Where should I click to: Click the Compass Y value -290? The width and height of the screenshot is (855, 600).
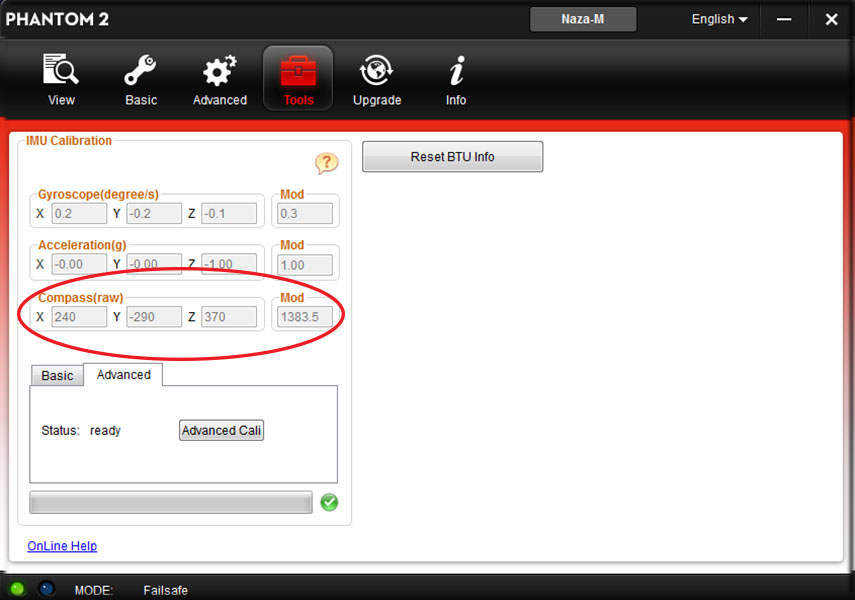click(x=154, y=316)
